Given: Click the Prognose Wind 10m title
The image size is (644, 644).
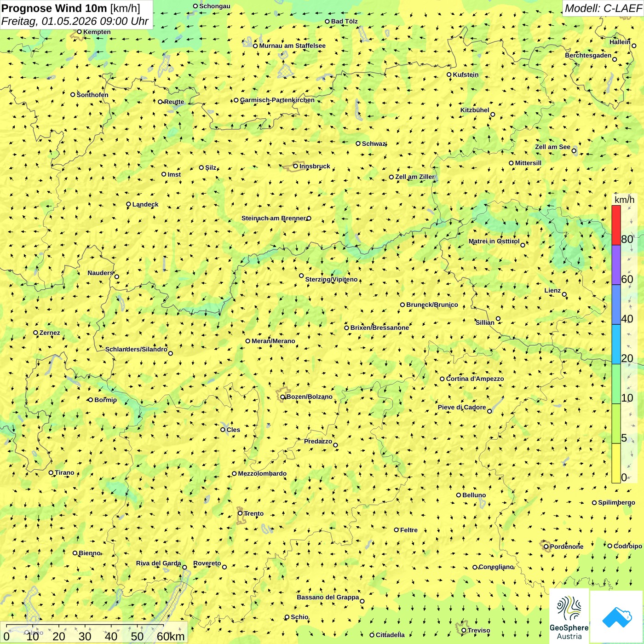Looking at the screenshot, I should (x=71, y=8).
